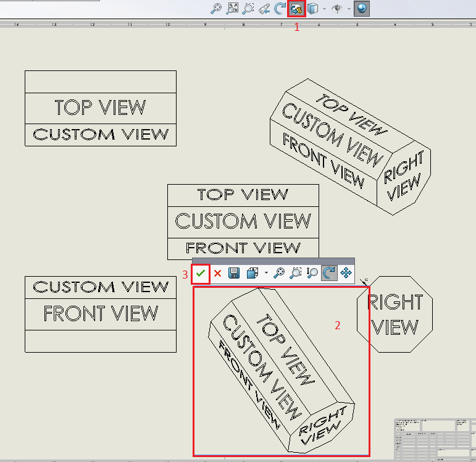Click View Orientation cube in popup toolbar
Screen dimensions: 476x462
[x=253, y=273]
